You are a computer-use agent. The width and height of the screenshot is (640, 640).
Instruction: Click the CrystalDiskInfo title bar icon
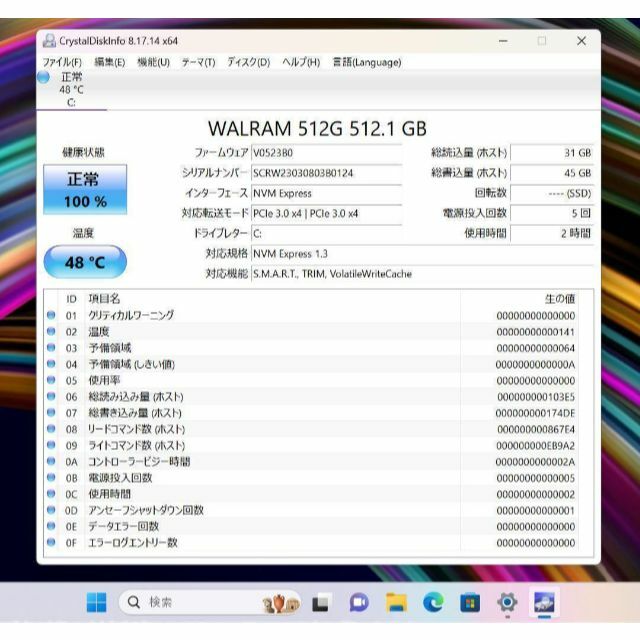tap(49, 41)
